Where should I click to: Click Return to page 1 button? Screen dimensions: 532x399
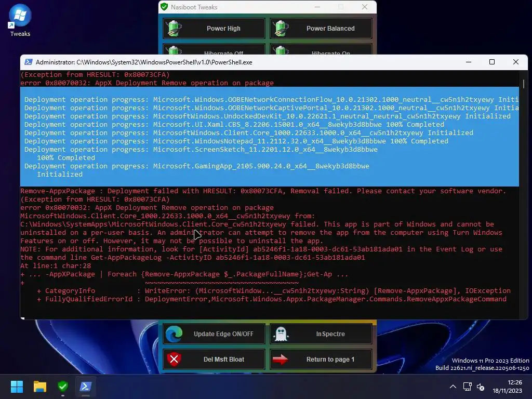tap(321, 360)
